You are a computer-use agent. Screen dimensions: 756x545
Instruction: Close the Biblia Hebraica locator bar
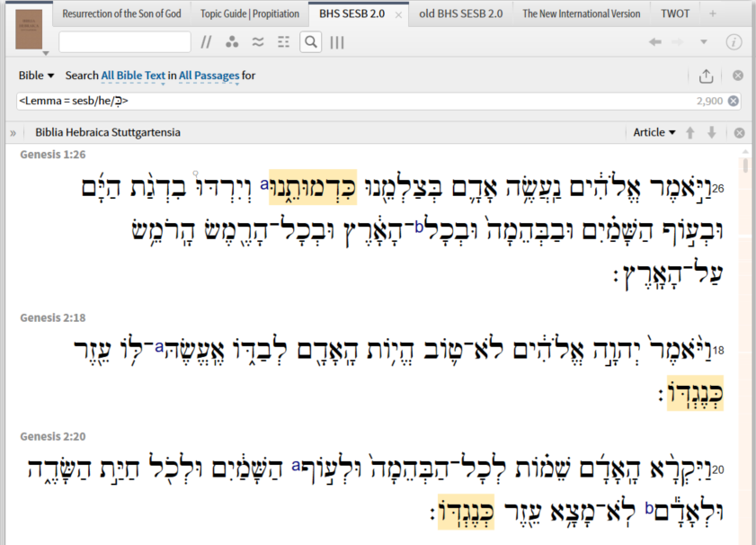(x=739, y=132)
